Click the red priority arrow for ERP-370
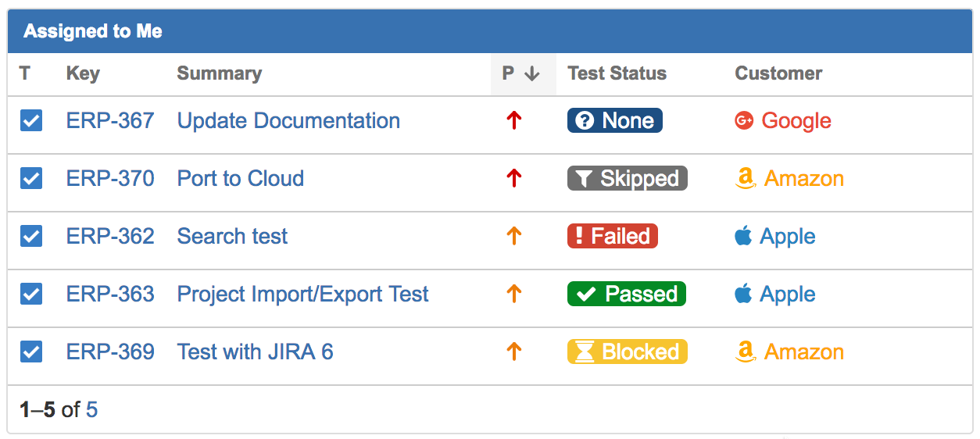 pyautogui.click(x=513, y=178)
